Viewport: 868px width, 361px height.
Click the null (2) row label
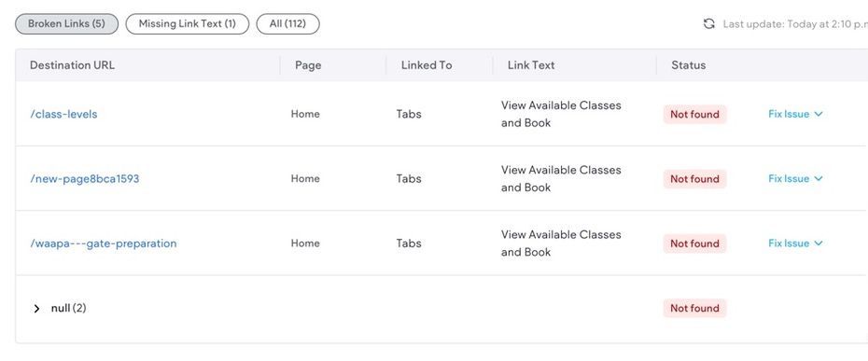[x=69, y=309]
